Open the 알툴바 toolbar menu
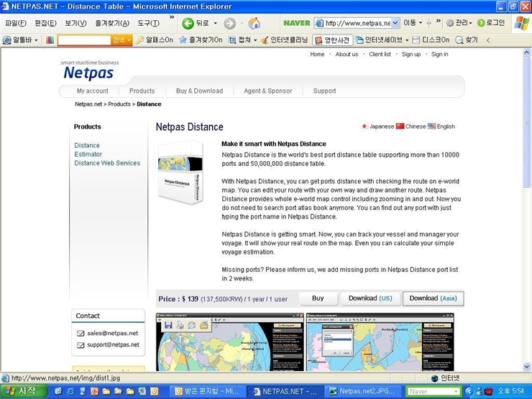This screenshot has width=532, height=399. [20, 40]
